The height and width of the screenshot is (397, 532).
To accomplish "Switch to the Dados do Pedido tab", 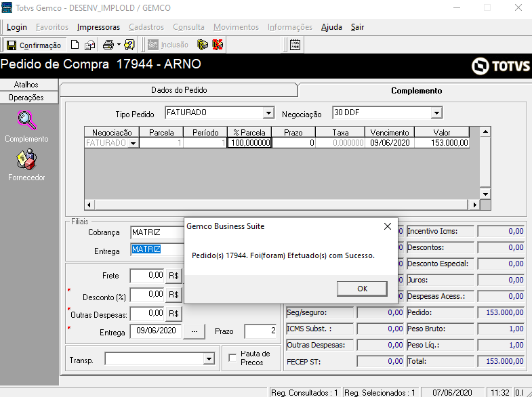I will click(x=179, y=90).
